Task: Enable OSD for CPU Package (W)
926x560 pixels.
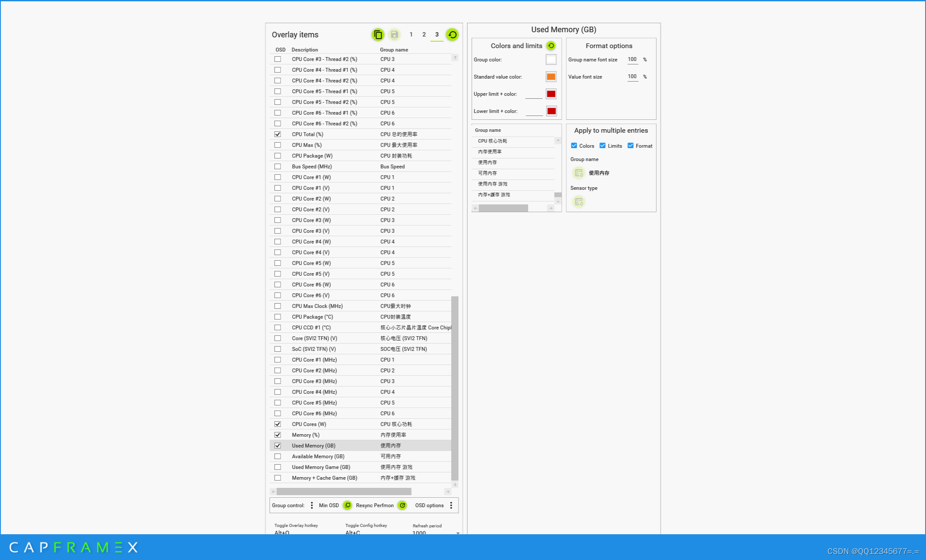Action: pos(278,156)
